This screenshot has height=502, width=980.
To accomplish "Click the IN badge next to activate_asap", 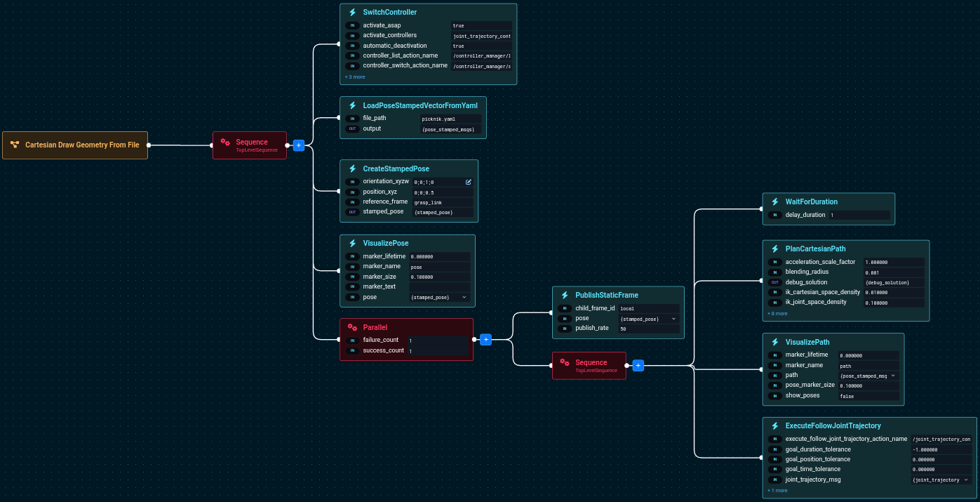I will (352, 25).
